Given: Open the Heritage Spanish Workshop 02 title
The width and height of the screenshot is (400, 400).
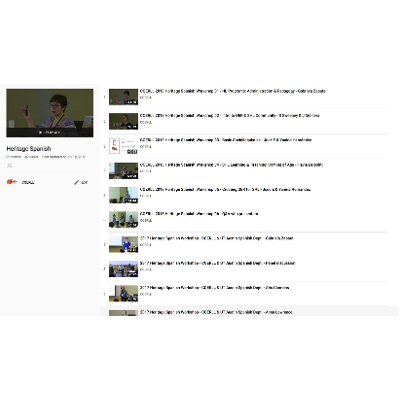Looking at the screenshot, I should coord(230,116).
